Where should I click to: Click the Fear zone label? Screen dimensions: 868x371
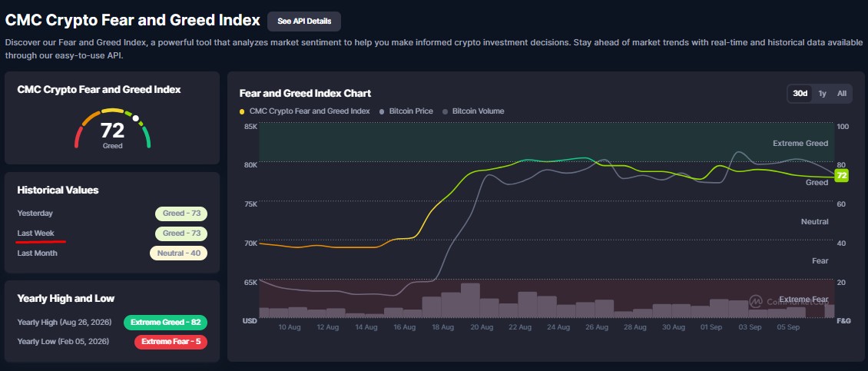click(x=820, y=260)
